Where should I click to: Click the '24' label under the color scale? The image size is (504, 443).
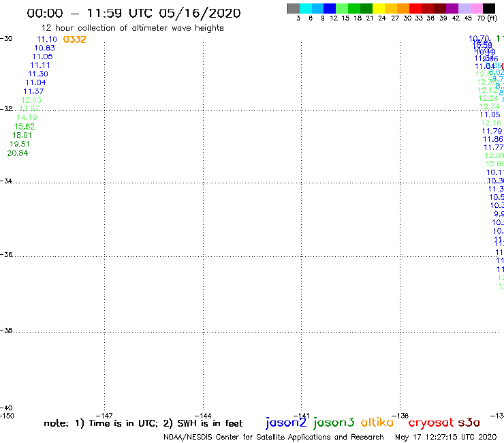pyautogui.click(x=382, y=18)
